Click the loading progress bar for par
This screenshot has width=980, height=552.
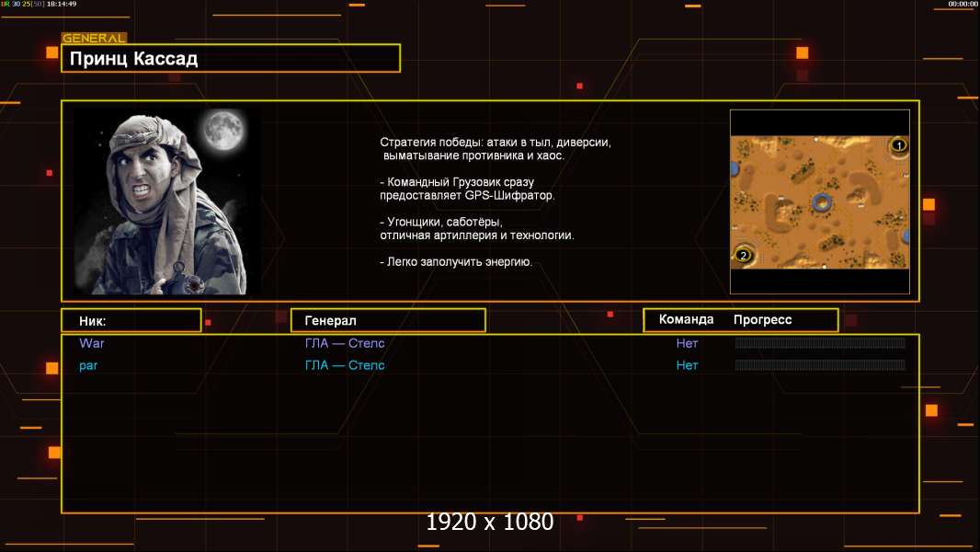click(820, 365)
